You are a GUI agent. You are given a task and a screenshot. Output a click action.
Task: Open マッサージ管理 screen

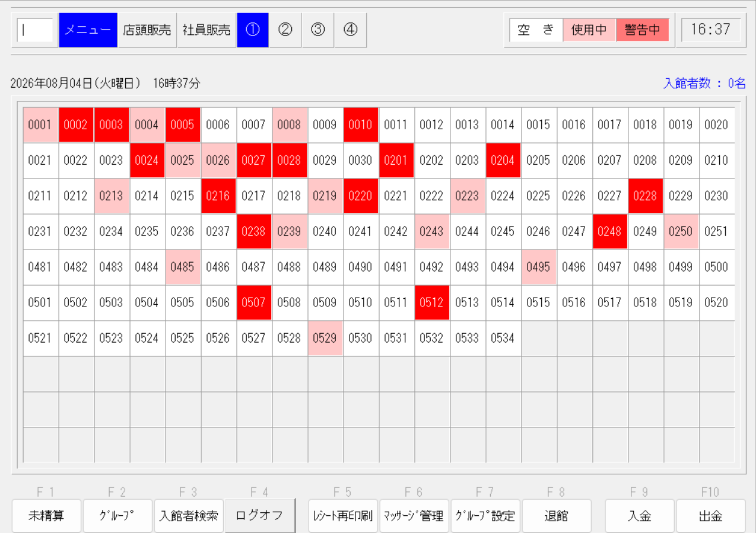pos(414,516)
